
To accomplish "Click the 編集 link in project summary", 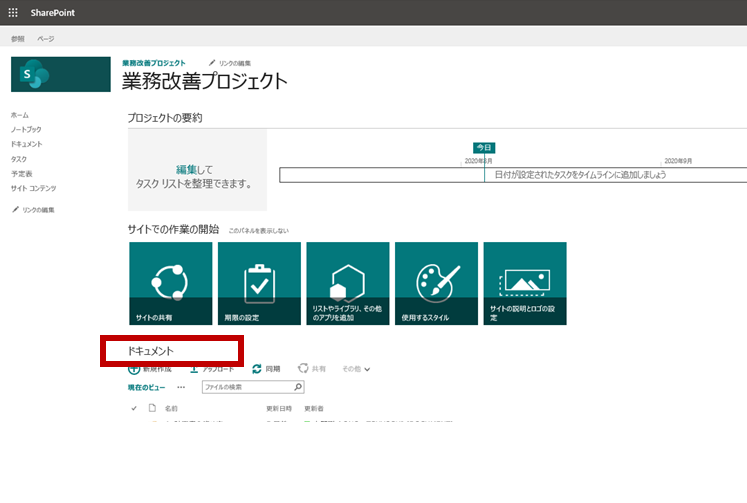I will click(x=186, y=170).
